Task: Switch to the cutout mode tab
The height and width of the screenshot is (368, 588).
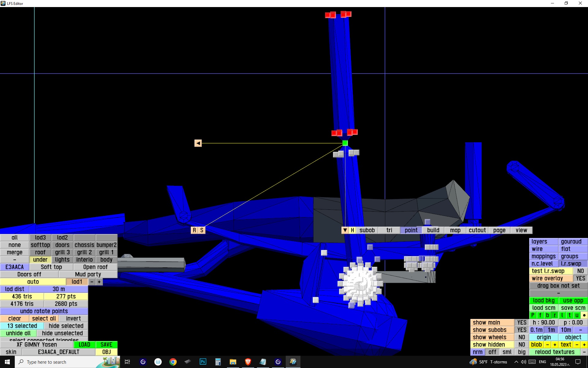Action: click(477, 230)
